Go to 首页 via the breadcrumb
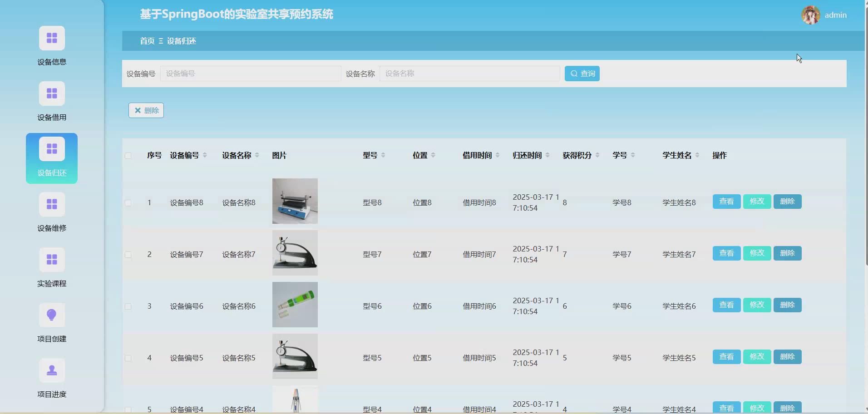 (147, 41)
